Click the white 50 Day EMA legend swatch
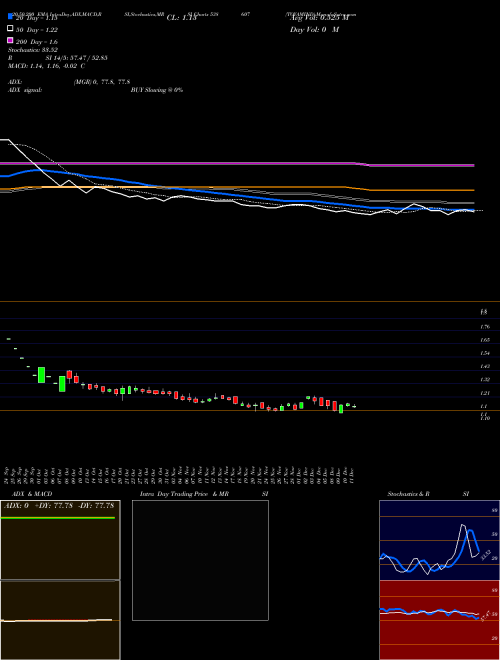Viewport: 500px width, 660px height. tap(11, 29)
